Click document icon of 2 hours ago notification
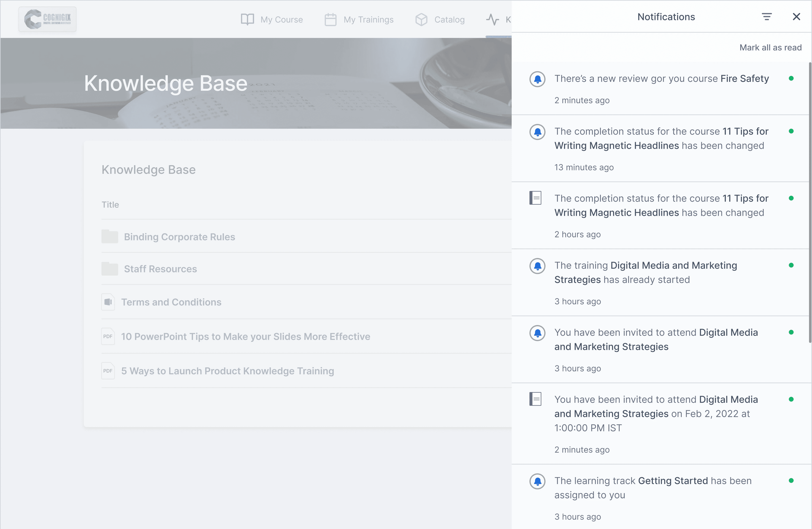This screenshot has height=529, width=812. point(535,198)
